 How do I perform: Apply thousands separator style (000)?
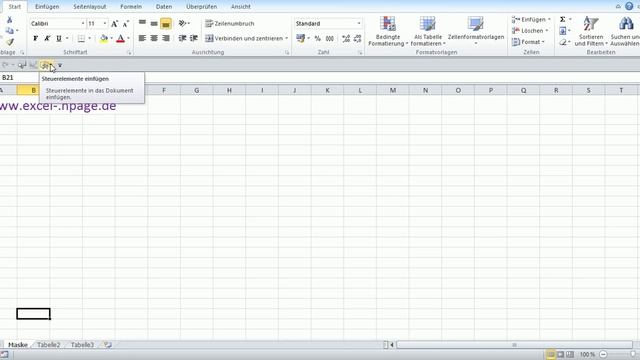pyautogui.click(x=329, y=38)
